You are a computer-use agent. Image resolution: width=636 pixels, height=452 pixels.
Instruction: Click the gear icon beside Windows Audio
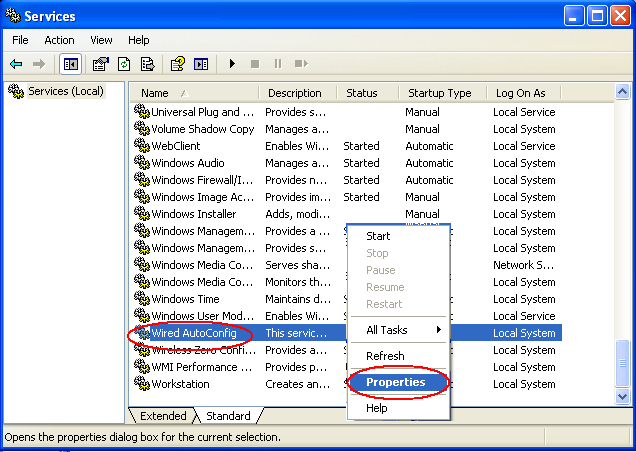coord(141,163)
